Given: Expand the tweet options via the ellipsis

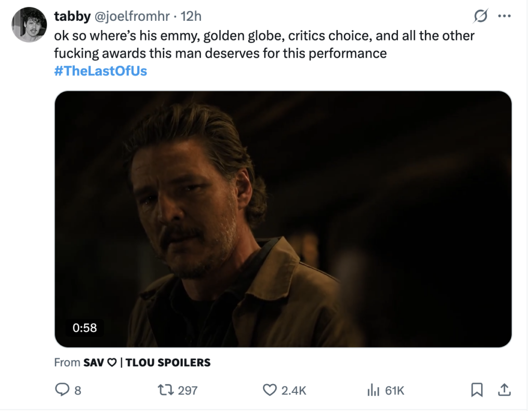Looking at the screenshot, I should 503,17.
